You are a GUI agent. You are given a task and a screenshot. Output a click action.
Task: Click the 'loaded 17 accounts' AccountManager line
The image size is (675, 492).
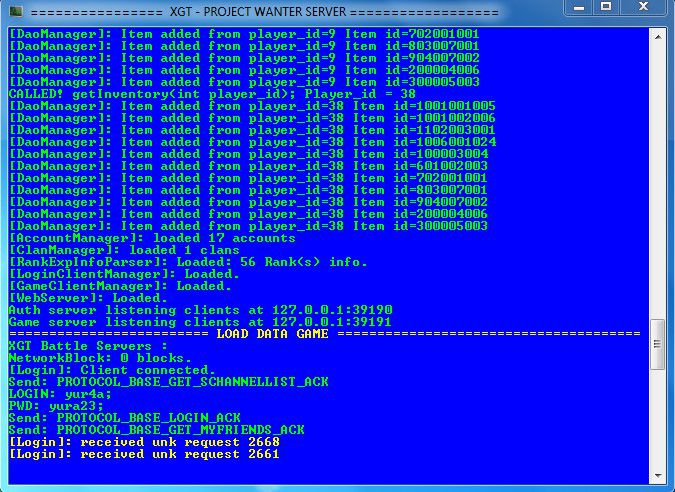[151, 238]
